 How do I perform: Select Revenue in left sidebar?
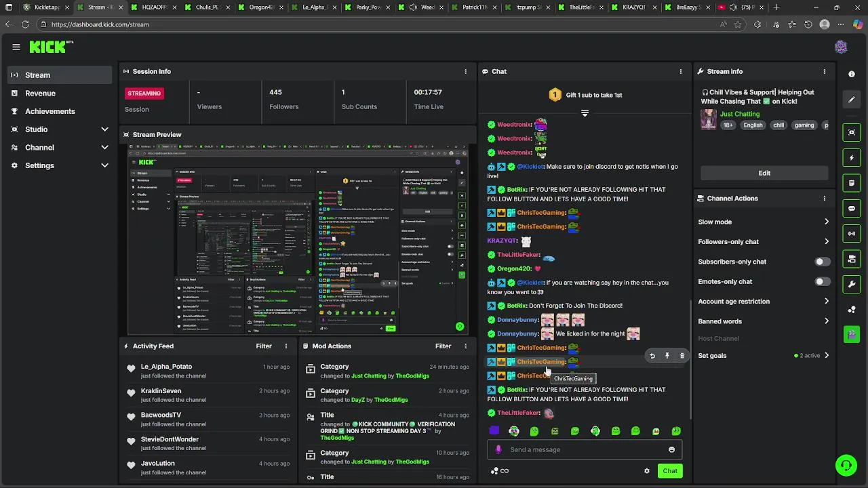tap(60, 94)
